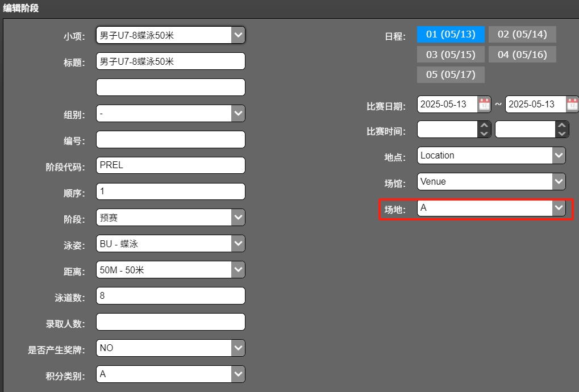Open the 场地 dropdown highlighted in red
579x392 pixels.
[559, 208]
